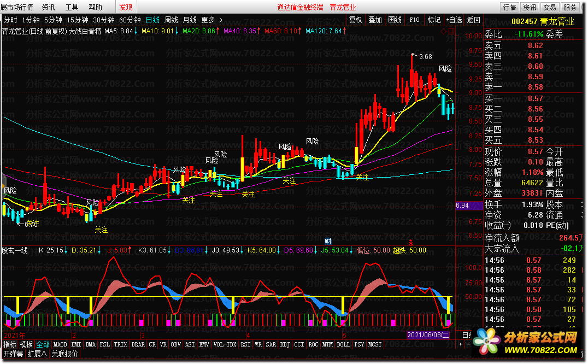Open the 画线 drawing tools
The image size is (588, 364).
point(395,20)
